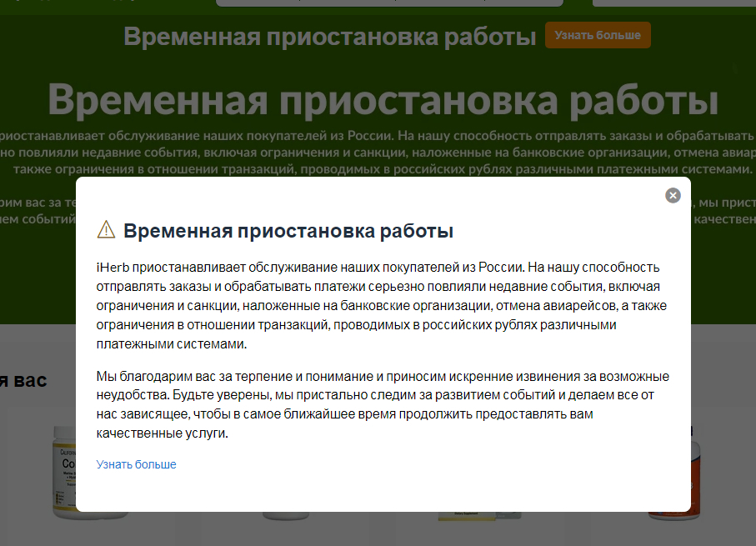Click the large banner headline behind the dialog
The image size is (756, 546).
click(383, 100)
